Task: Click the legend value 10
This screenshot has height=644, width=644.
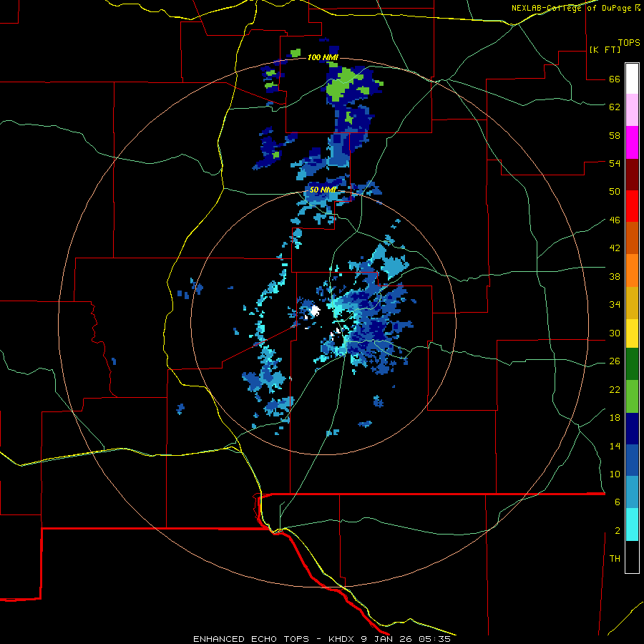Action: coord(615,474)
